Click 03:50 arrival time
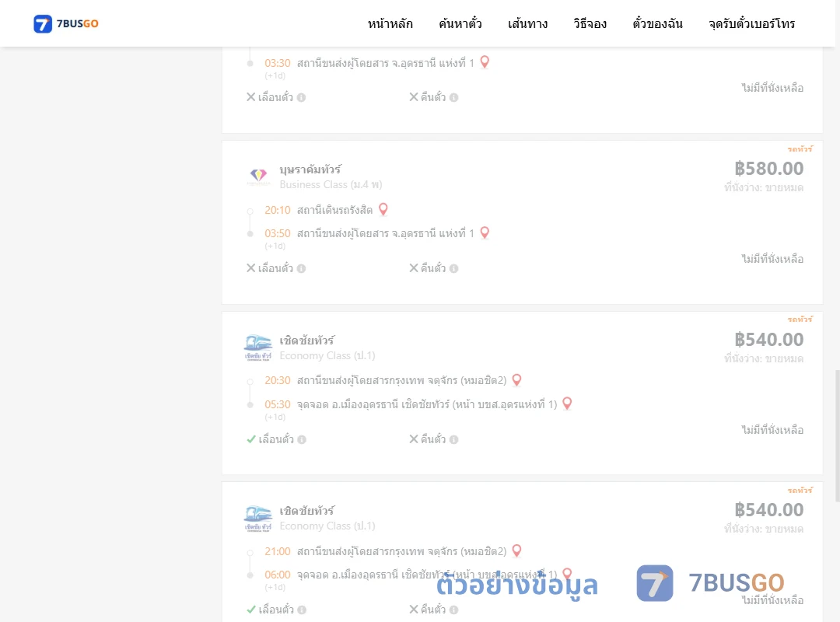 [278, 233]
